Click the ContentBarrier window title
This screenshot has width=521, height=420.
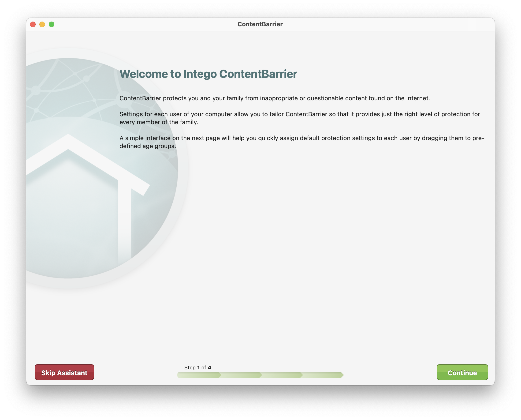point(260,24)
